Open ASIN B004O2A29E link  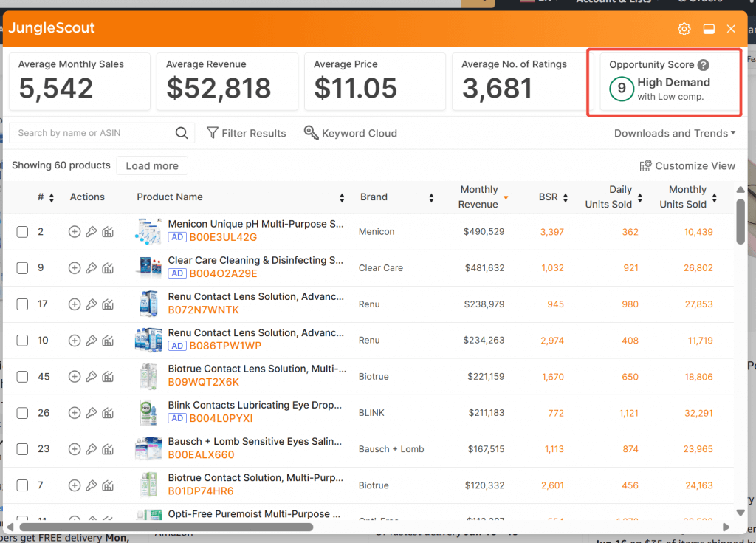tap(223, 273)
